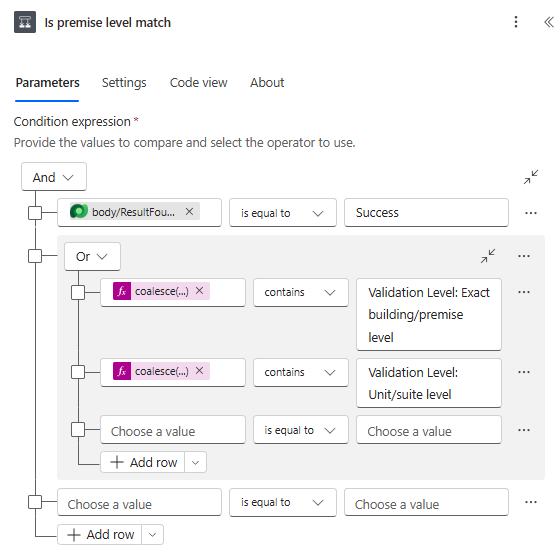Click right 'Choose a value' in Or group

429,430
